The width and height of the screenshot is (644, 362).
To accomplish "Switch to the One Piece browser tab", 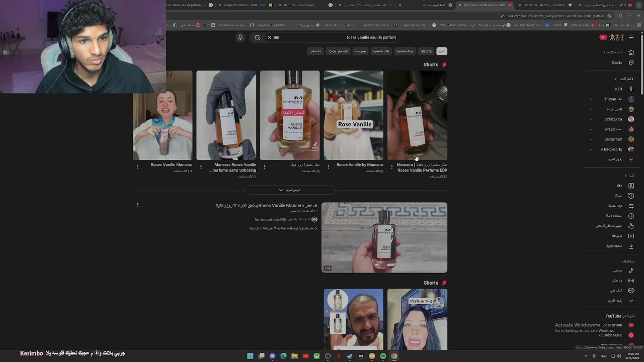I will (x=366, y=5).
